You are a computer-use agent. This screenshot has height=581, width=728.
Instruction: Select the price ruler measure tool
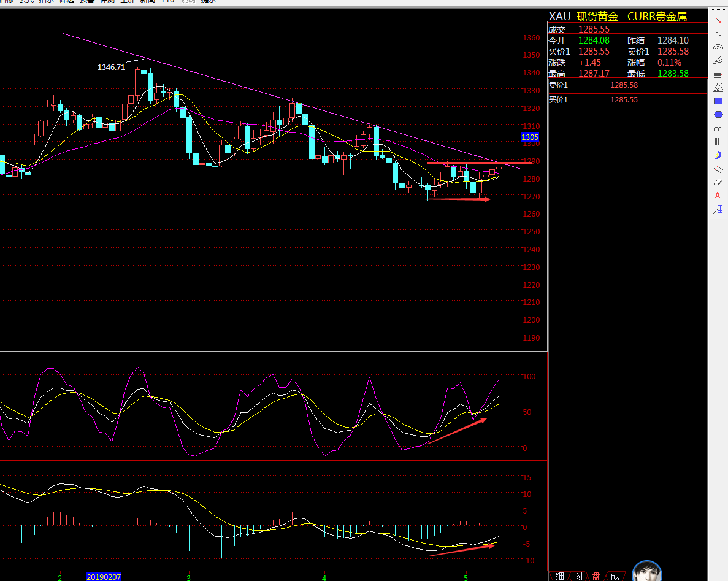point(718,209)
